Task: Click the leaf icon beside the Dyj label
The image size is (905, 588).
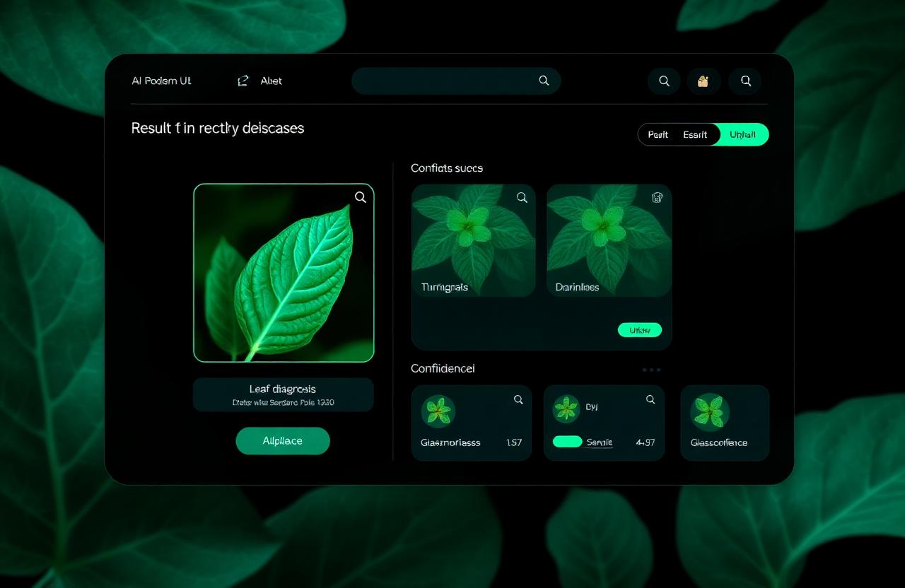Action: pos(566,408)
